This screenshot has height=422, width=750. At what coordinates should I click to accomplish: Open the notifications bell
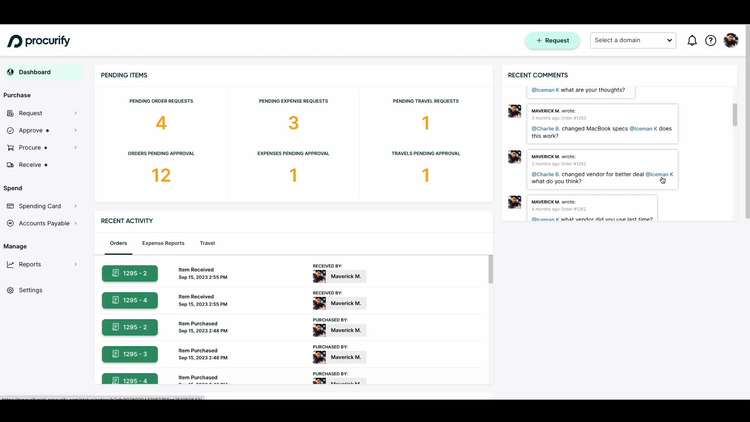(692, 41)
